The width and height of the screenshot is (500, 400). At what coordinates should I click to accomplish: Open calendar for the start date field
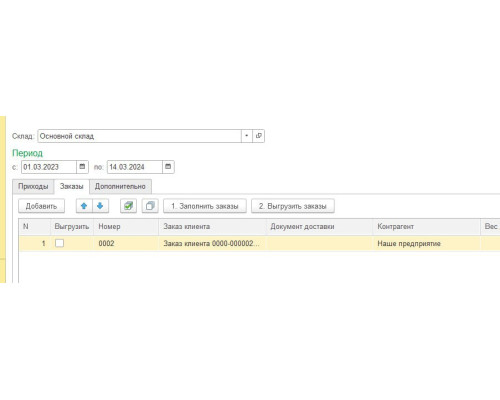click(82, 167)
